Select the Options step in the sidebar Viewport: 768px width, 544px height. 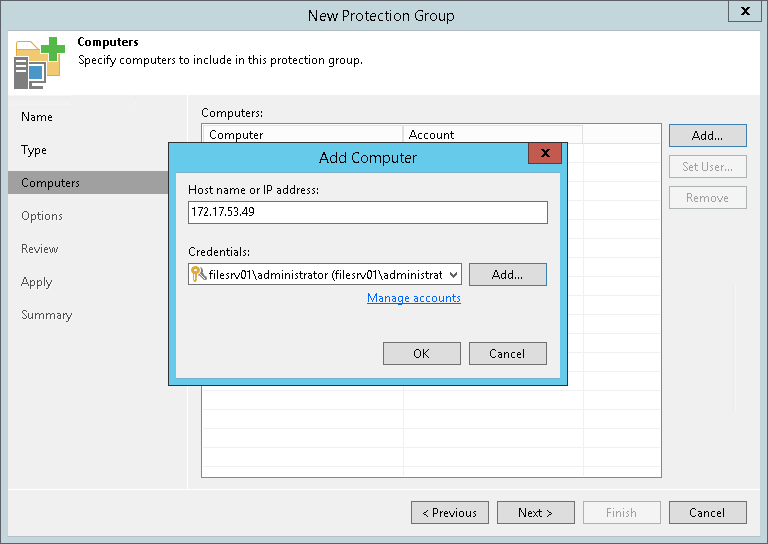click(x=42, y=216)
